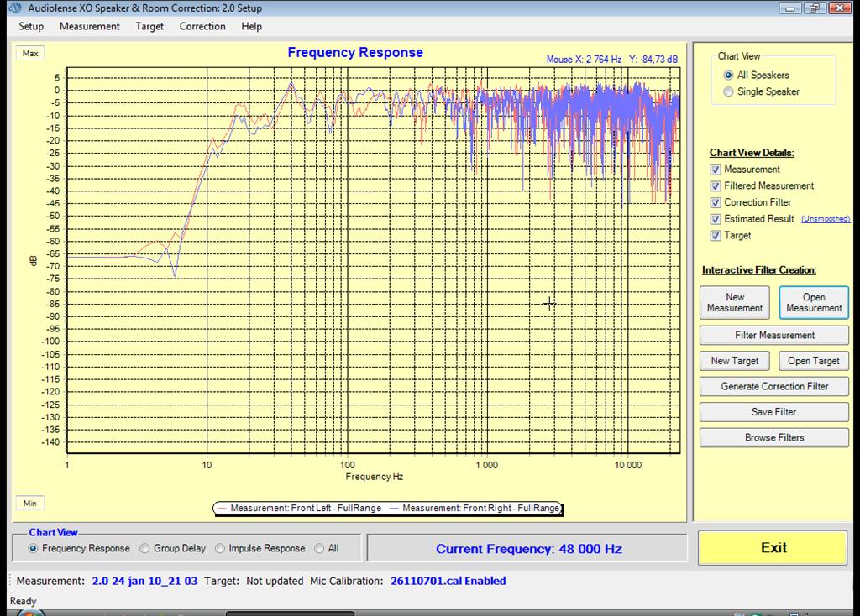The image size is (860, 616).
Task: Open the Measurement menu
Action: click(x=89, y=26)
